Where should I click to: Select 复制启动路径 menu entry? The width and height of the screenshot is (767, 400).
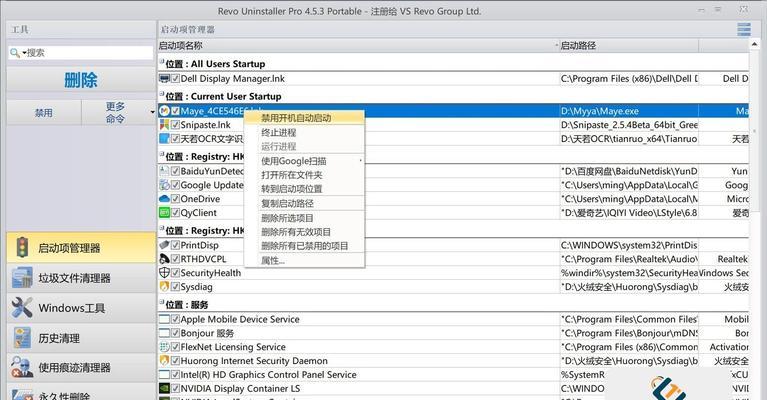pyautogui.click(x=304, y=203)
